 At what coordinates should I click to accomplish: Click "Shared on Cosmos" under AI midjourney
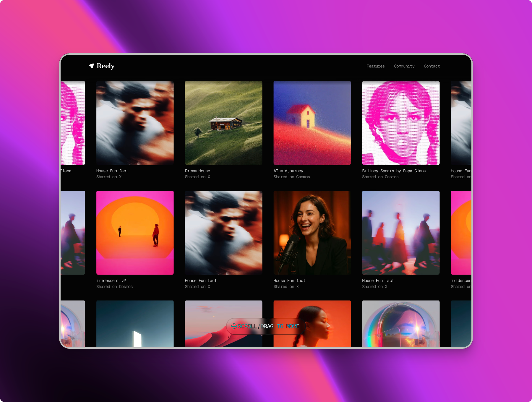pyautogui.click(x=292, y=177)
